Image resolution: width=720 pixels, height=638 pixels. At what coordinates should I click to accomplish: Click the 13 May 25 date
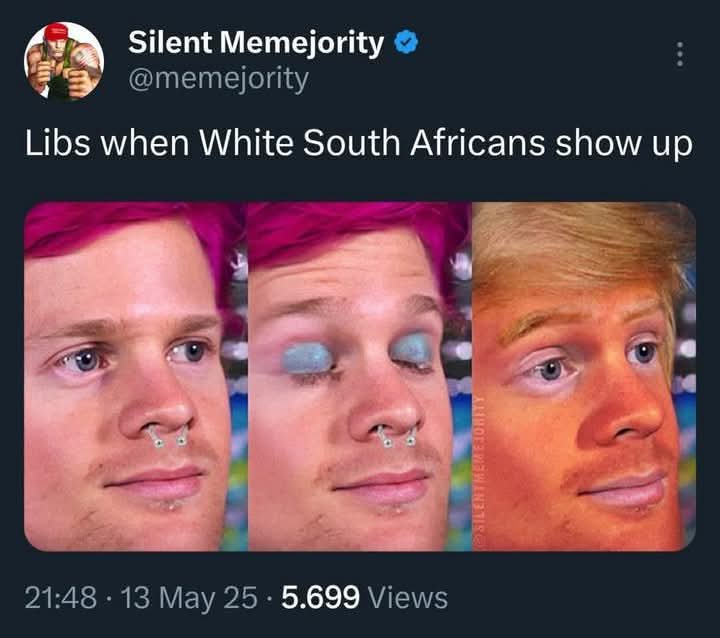[x=189, y=598]
